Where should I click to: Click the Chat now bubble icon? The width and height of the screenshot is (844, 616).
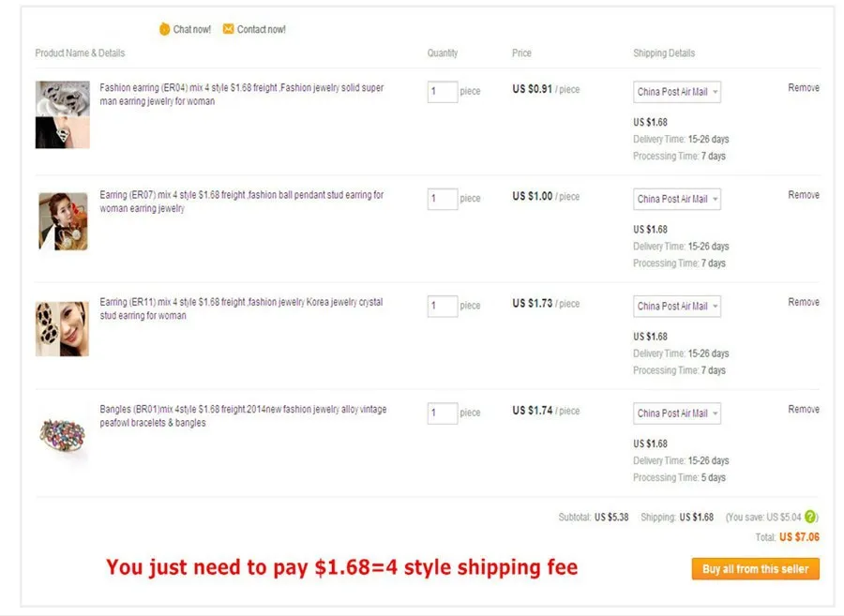pos(165,29)
